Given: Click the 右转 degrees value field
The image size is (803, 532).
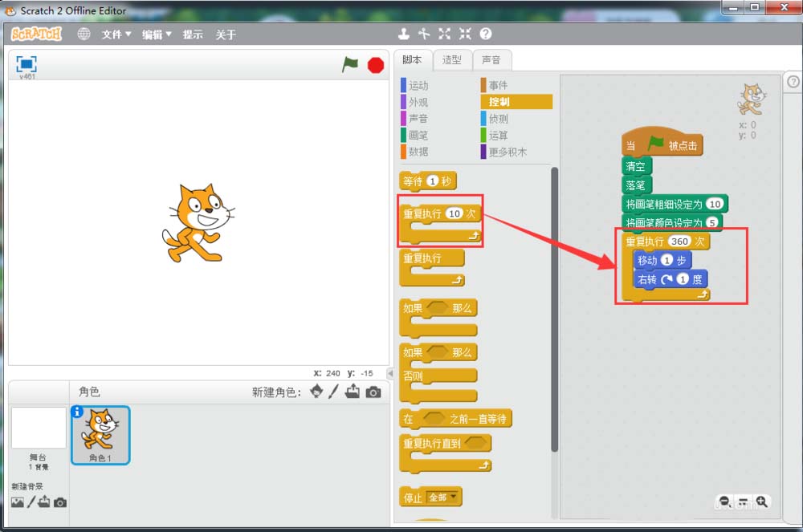Looking at the screenshot, I should 683,279.
